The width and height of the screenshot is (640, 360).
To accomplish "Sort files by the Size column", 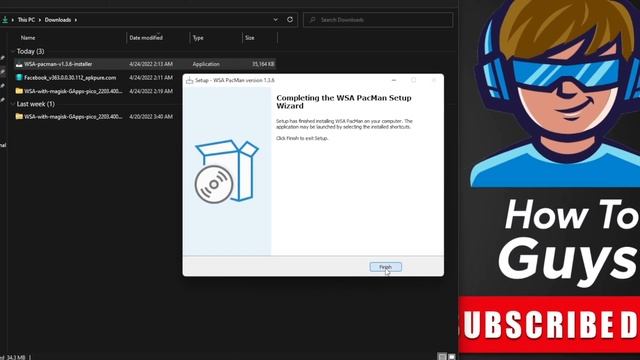I will (x=249, y=38).
